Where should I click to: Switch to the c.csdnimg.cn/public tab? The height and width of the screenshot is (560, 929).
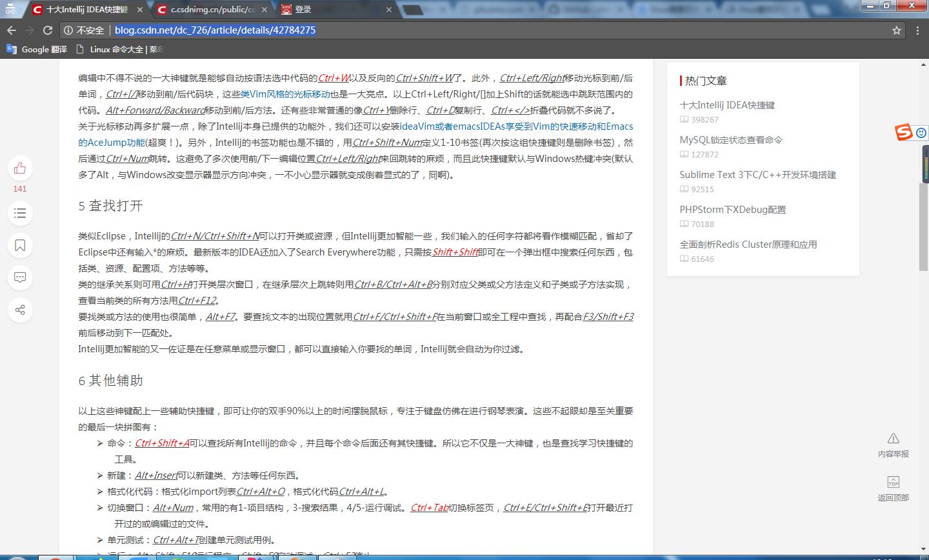(213, 10)
